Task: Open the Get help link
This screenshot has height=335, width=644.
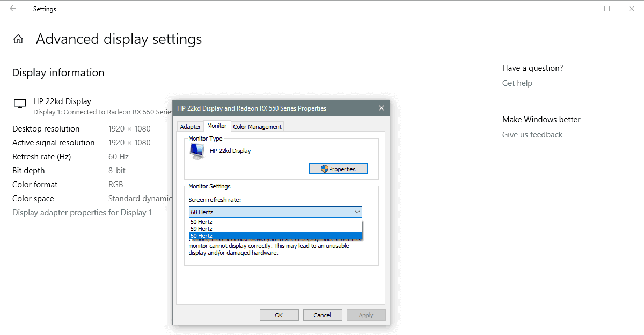Action: point(517,83)
